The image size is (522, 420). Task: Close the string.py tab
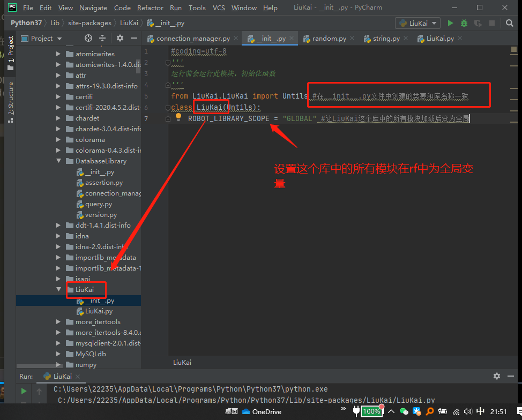tap(406, 38)
